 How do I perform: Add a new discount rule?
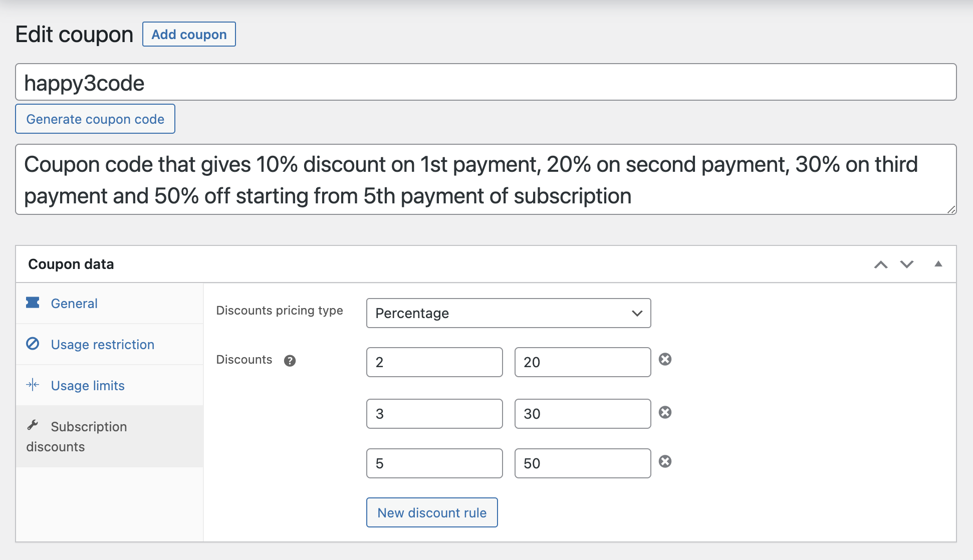click(432, 512)
